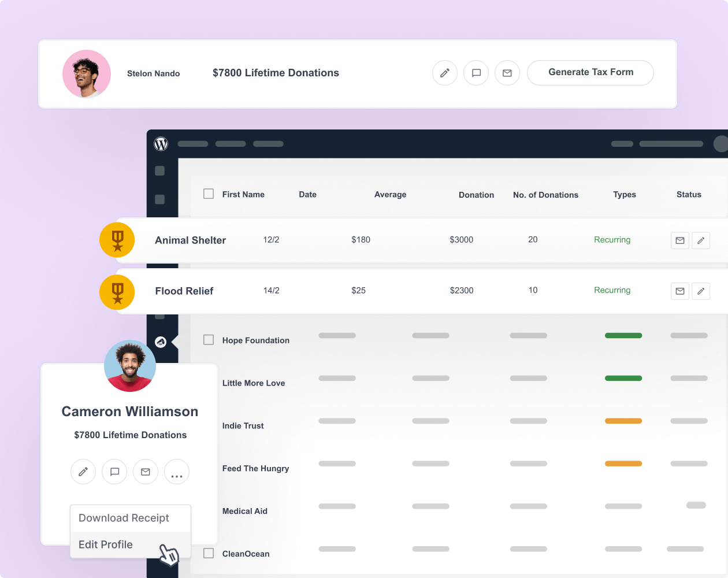The image size is (728, 578).
Task: Open Cameron Williamson's profile avatar
Action: (130, 366)
